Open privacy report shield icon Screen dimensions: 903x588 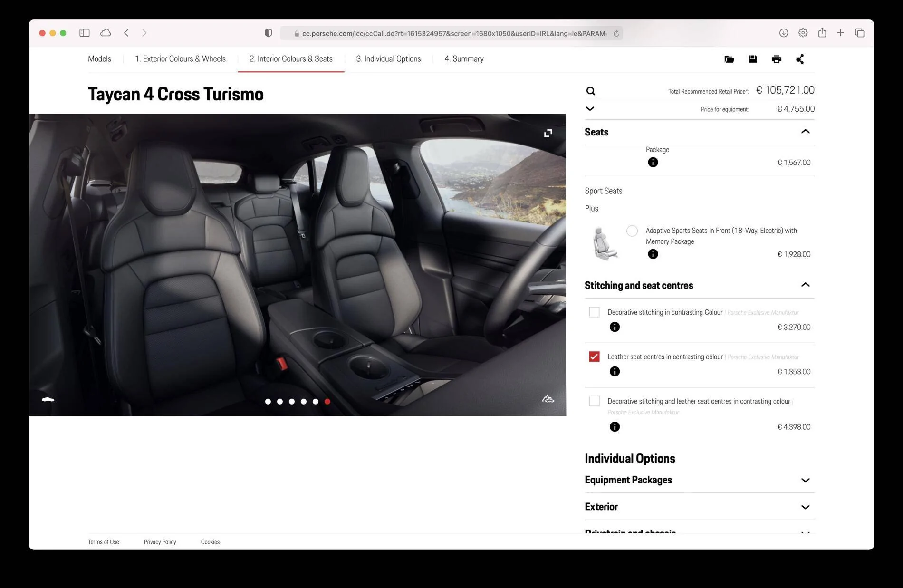point(268,33)
